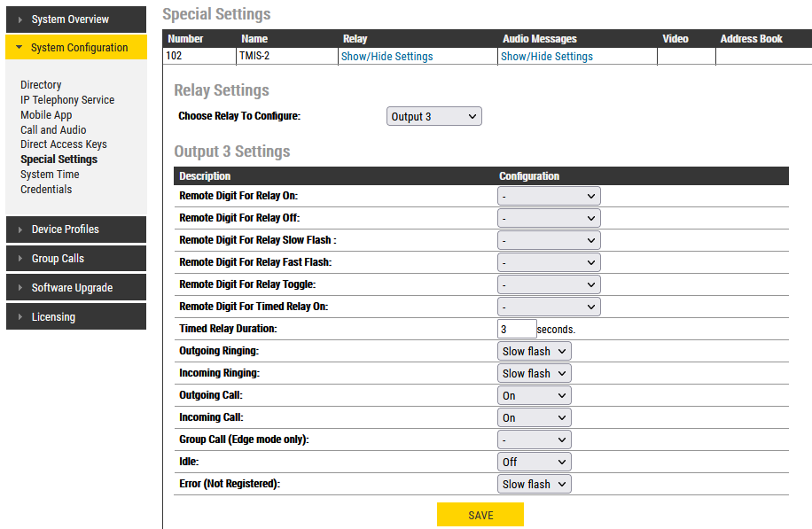Open the Licensing section

(x=75, y=317)
